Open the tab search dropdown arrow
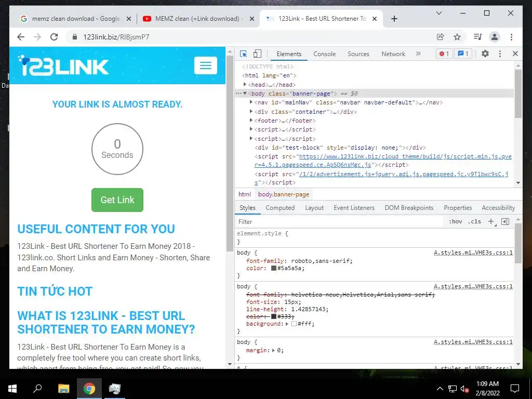The width and height of the screenshot is (532, 399). coord(439,13)
